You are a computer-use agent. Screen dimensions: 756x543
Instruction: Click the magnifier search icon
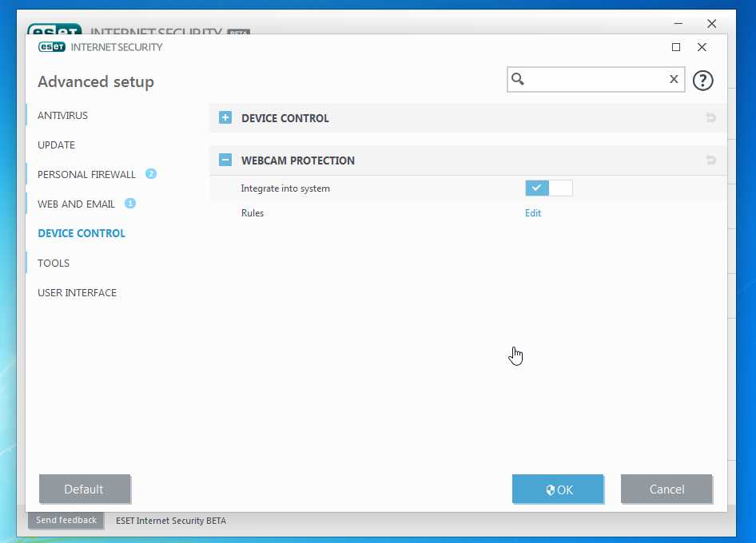518,79
